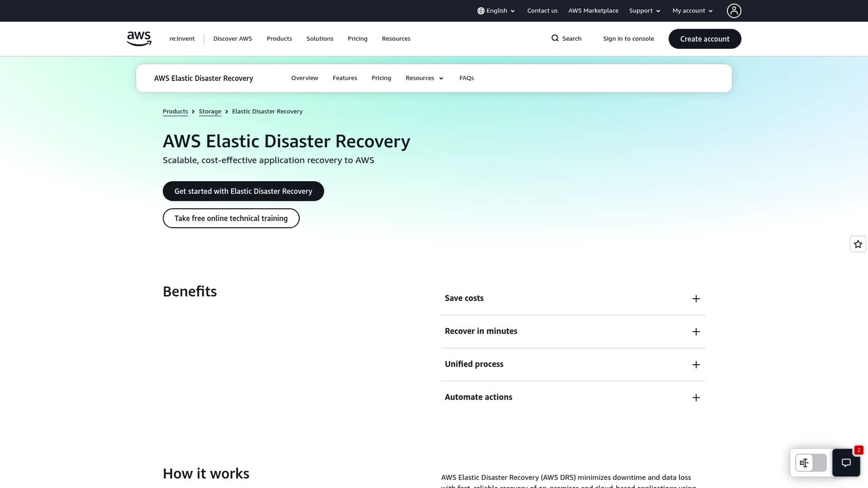Viewport: 868px width, 488px height.
Task: Click Sign in to console
Action: click(x=628, y=38)
